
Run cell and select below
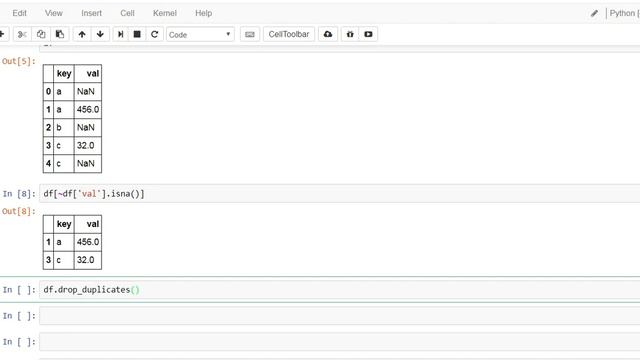tap(120, 34)
